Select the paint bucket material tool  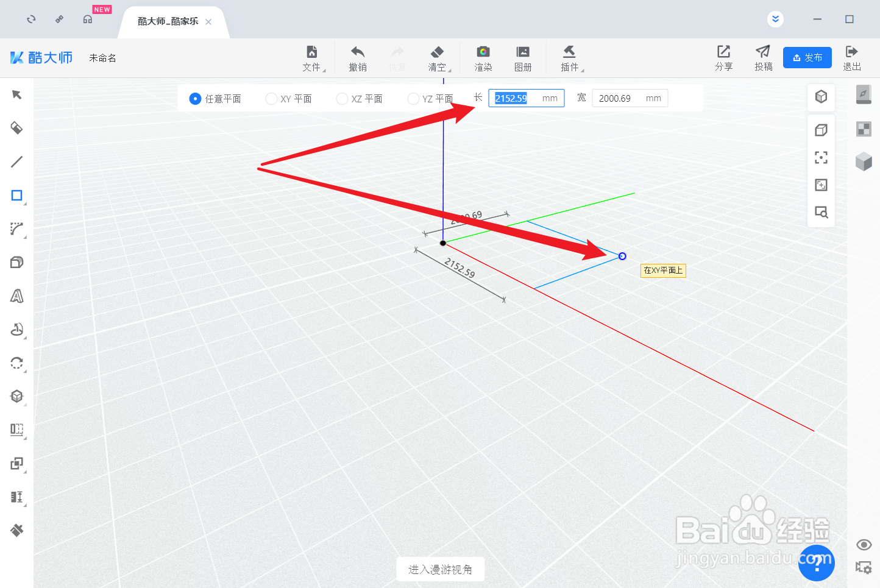pos(16,128)
